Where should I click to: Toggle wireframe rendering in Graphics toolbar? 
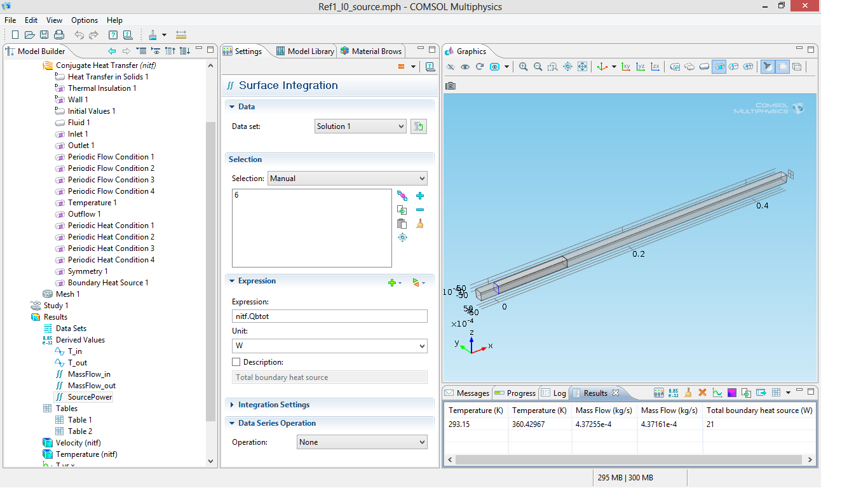click(797, 67)
